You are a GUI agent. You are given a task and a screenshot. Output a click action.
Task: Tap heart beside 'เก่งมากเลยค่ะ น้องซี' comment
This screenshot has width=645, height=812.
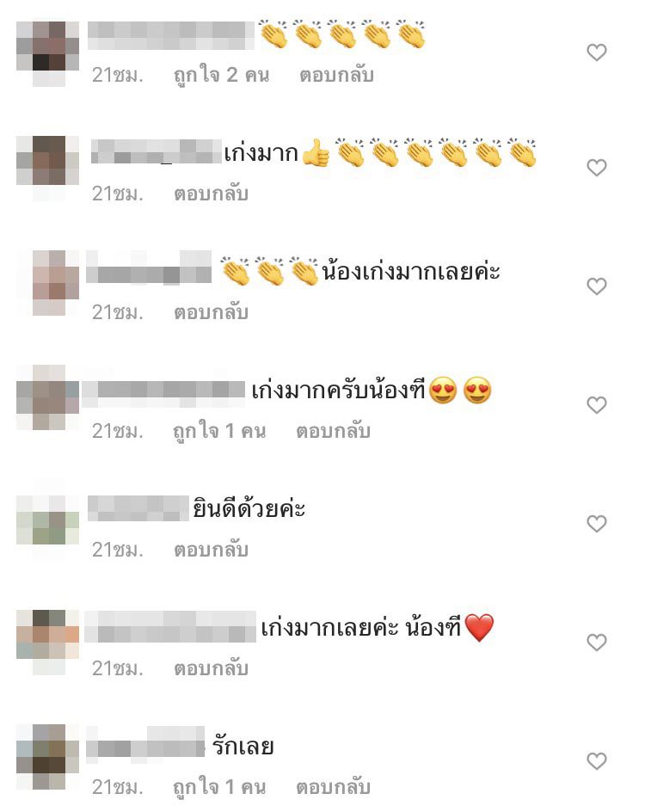coord(596,643)
